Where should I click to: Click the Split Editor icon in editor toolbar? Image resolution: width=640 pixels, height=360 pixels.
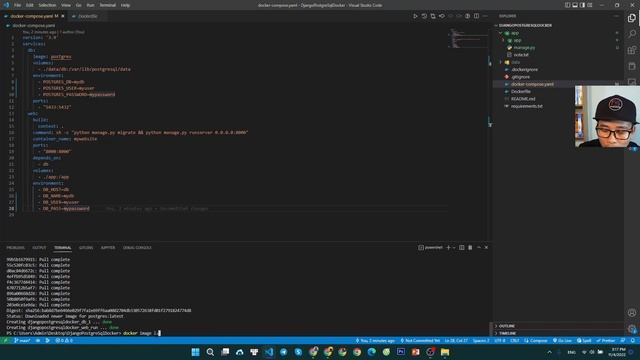(x=476, y=16)
